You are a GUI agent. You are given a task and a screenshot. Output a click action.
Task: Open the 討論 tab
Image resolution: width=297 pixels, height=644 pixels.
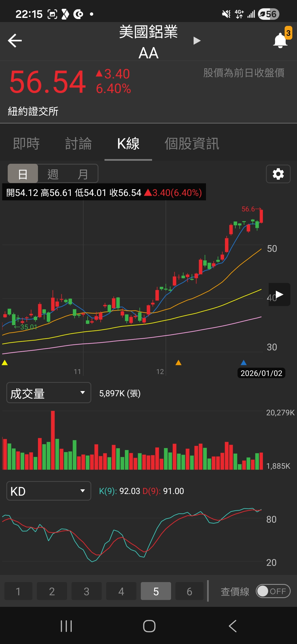pos(78,143)
